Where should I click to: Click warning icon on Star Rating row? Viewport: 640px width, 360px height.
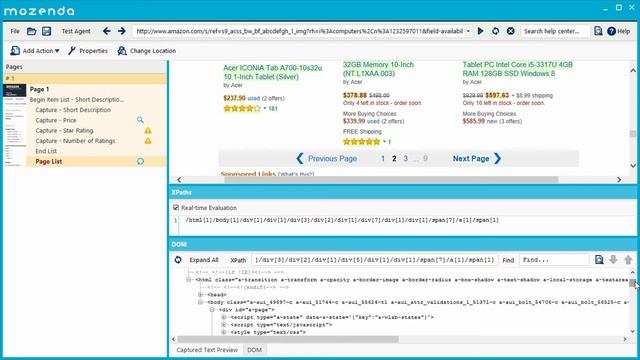pyautogui.click(x=148, y=131)
